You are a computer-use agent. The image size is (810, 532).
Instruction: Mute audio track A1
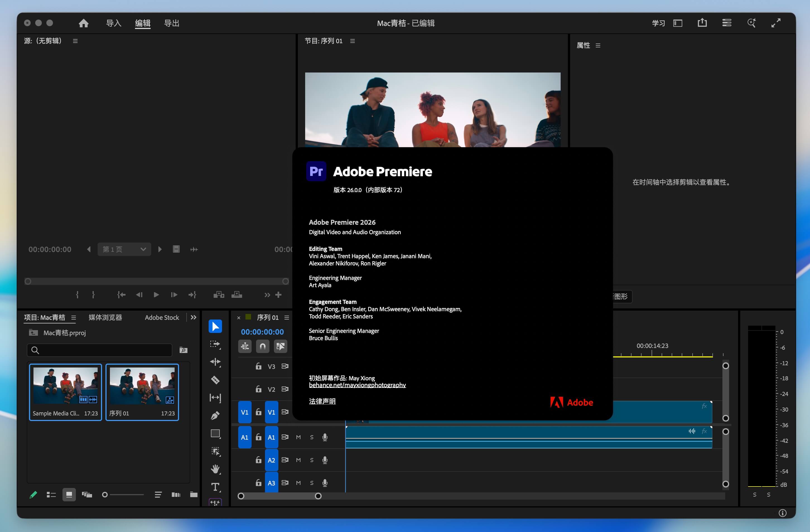pyautogui.click(x=298, y=437)
